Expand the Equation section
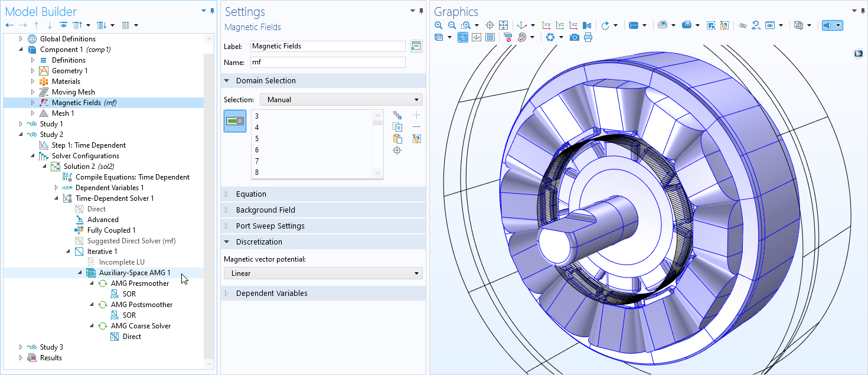Screen dimensions: 868x375 (x=251, y=194)
